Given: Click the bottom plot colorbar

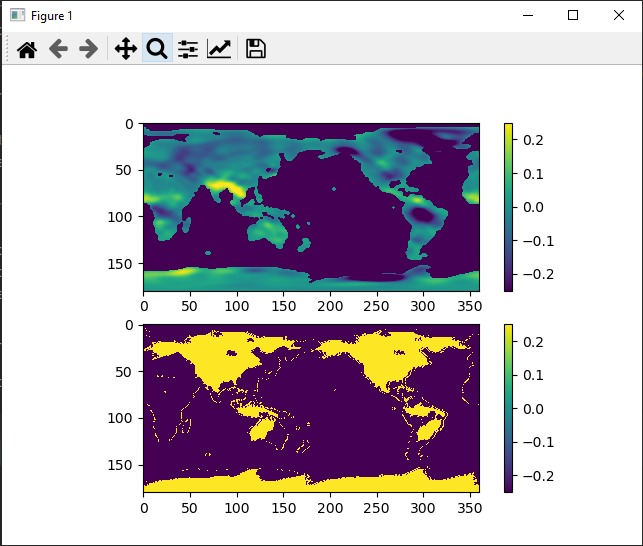Looking at the screenshot, I should pyautogui.click(x=508, y=409).
